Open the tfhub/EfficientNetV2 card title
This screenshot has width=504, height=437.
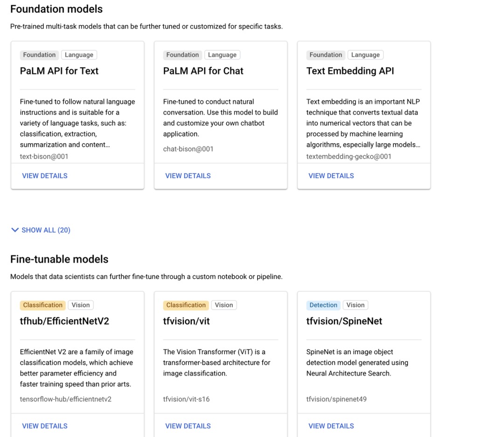64,321
